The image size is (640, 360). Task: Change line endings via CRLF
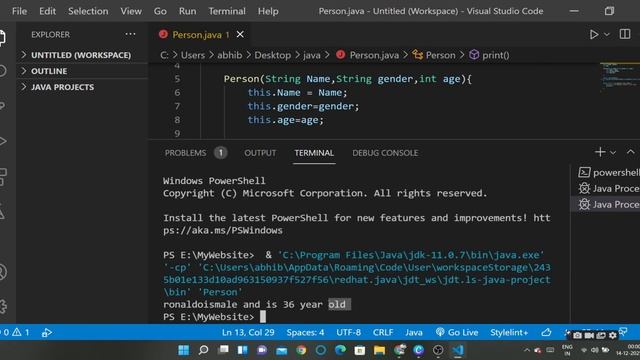(383, 332)
